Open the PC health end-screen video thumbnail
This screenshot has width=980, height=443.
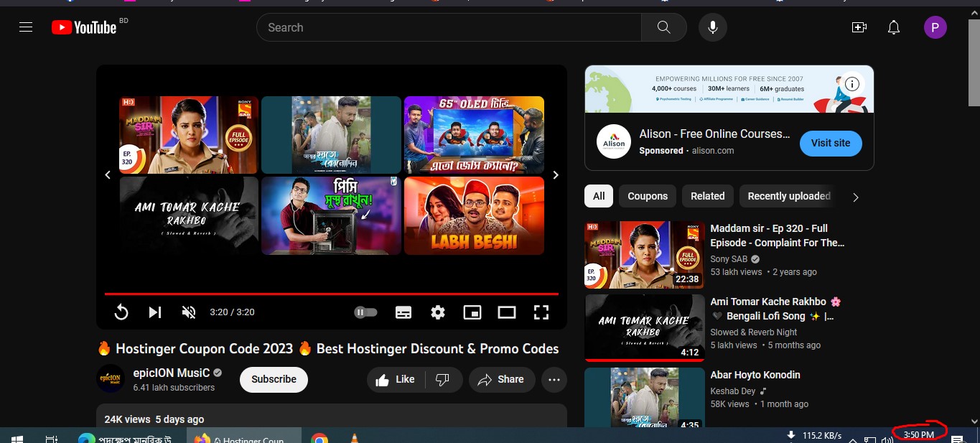pos(331,215)
